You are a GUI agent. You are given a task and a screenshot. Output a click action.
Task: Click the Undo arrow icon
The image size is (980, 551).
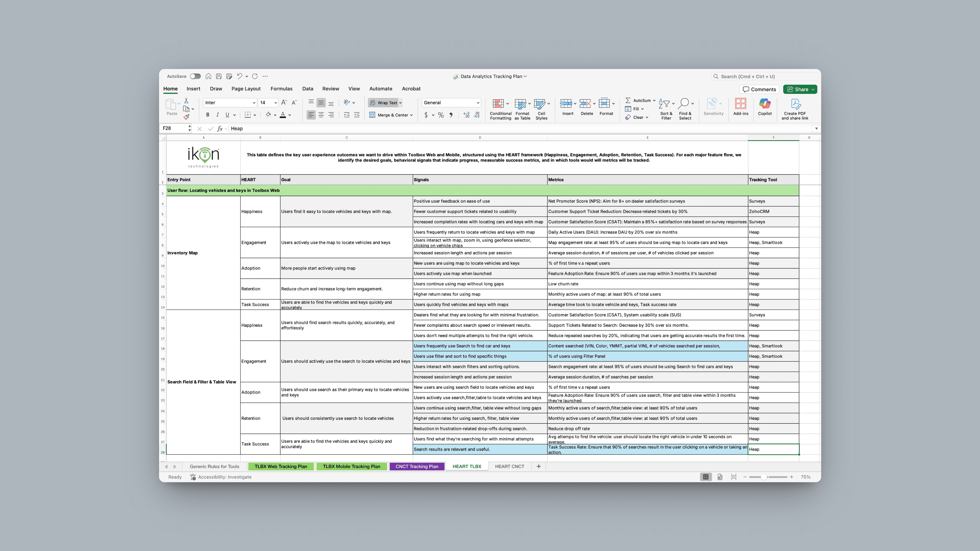(x=239, y=76)
